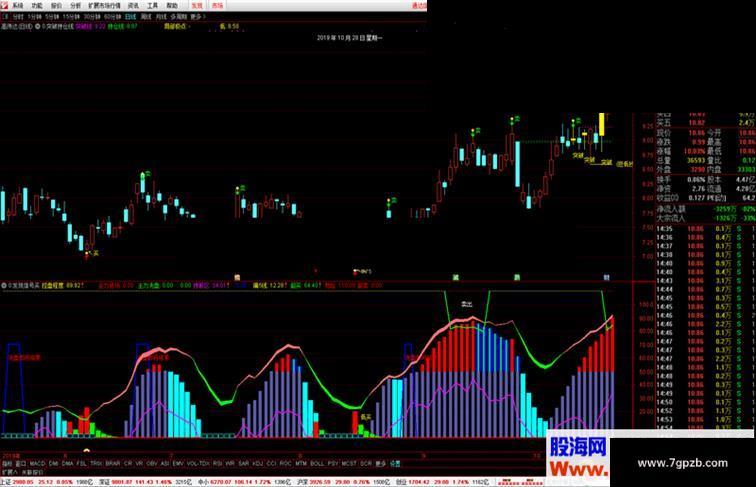Switch to 15分钟 period tab
This screenshot has width=756, height=487.
(71, 16)
